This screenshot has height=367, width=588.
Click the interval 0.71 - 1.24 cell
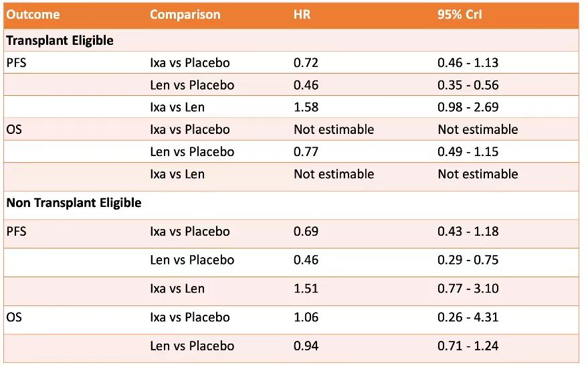point(468,346)
